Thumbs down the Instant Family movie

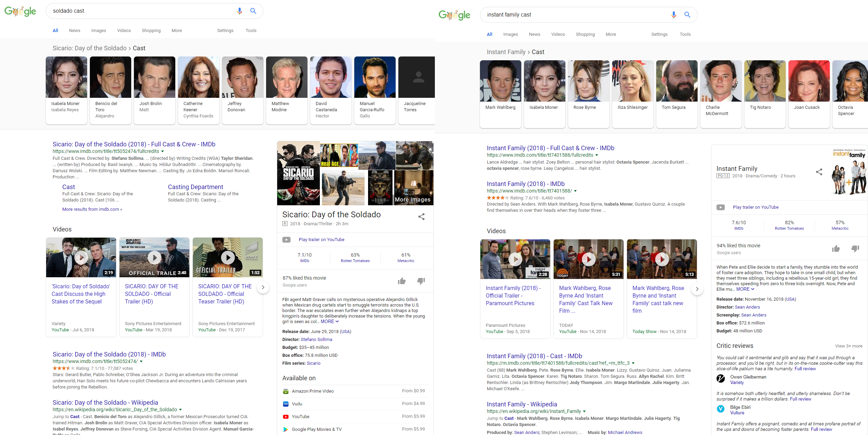(855, 249)
